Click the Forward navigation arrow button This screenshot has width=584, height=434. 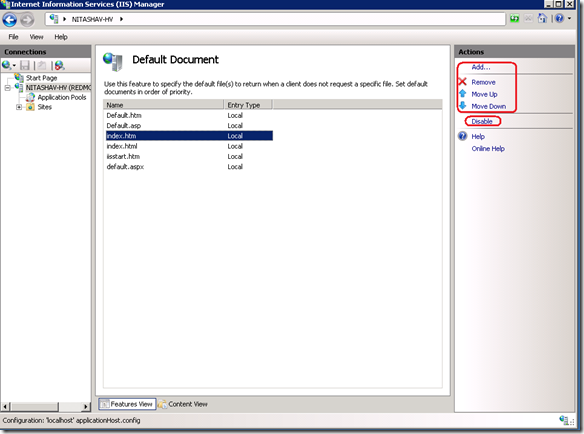pyautogui.click(x=27, y=20)
